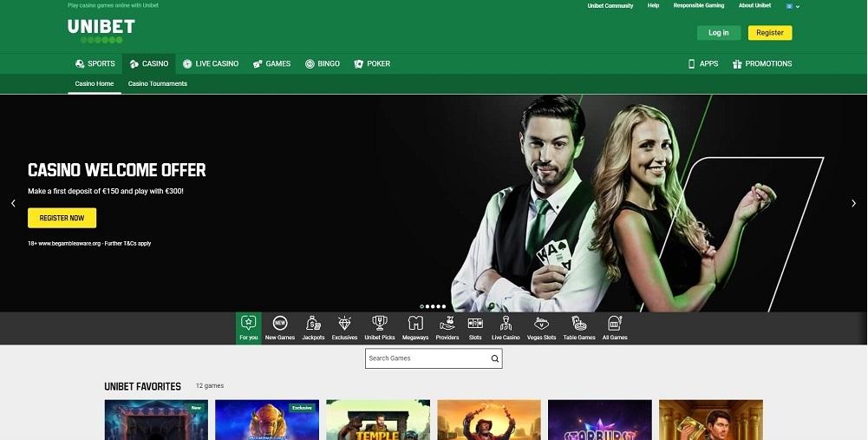Click the Register Now button
Viewport: 868px width, 440px height.
click(62, 218)
